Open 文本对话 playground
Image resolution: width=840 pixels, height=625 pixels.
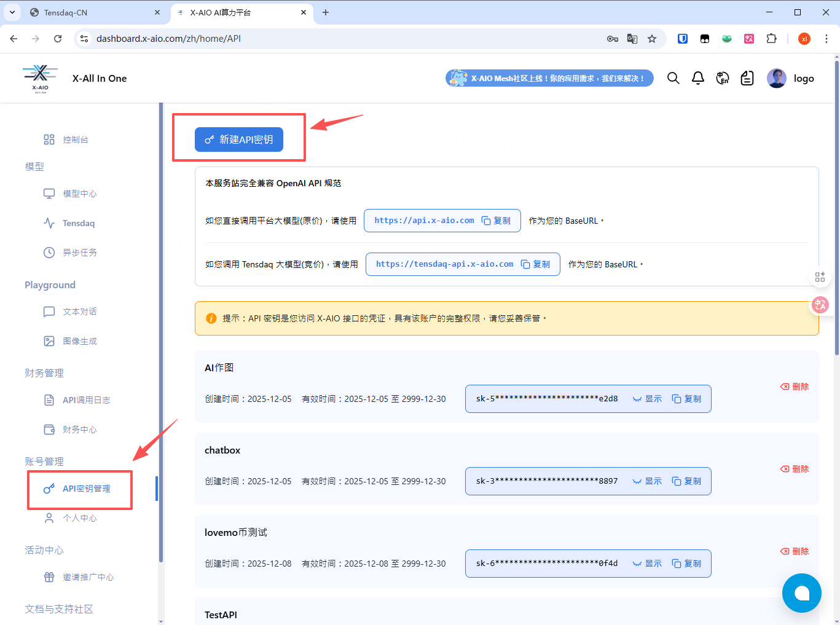70,312
